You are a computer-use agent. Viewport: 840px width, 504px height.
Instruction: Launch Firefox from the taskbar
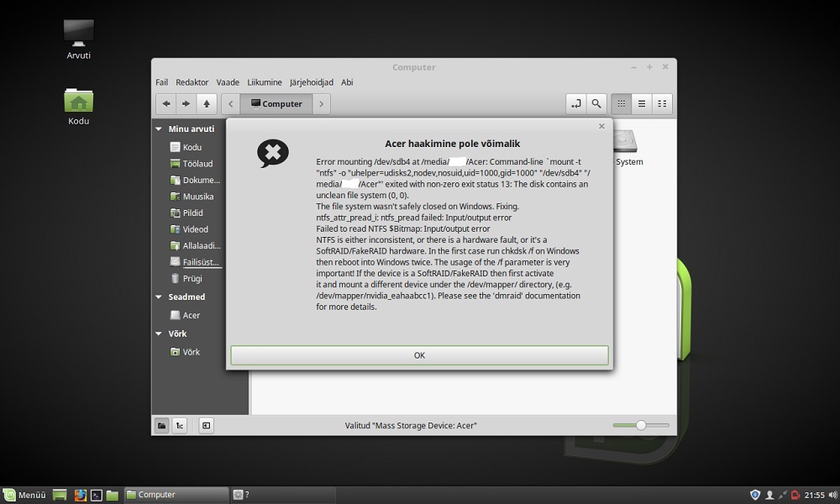pos(81,495)
